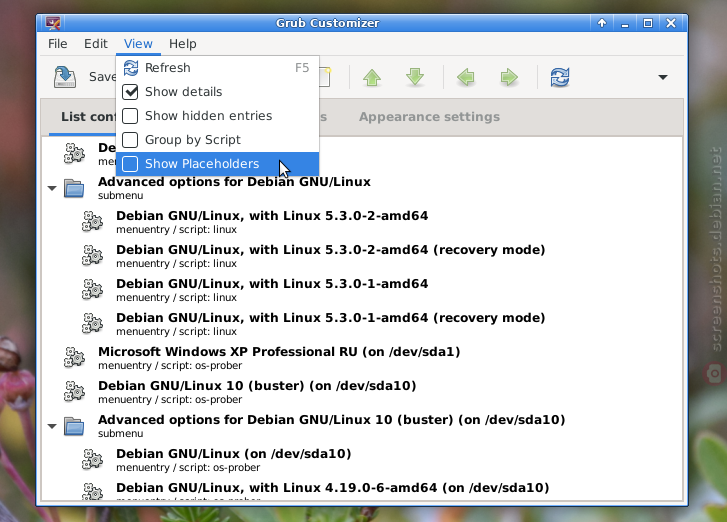The height and width of the screenshot is (522, 727).
Task: Click the green left arrow toolbar icon
Action: pyautogui.click(x=466, y=77)
